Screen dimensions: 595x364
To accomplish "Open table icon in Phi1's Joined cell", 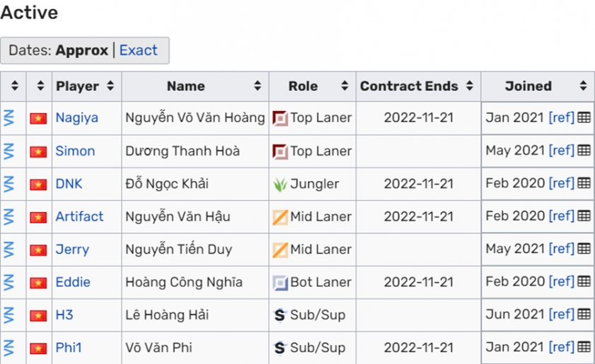I will (x=584, y=347).
